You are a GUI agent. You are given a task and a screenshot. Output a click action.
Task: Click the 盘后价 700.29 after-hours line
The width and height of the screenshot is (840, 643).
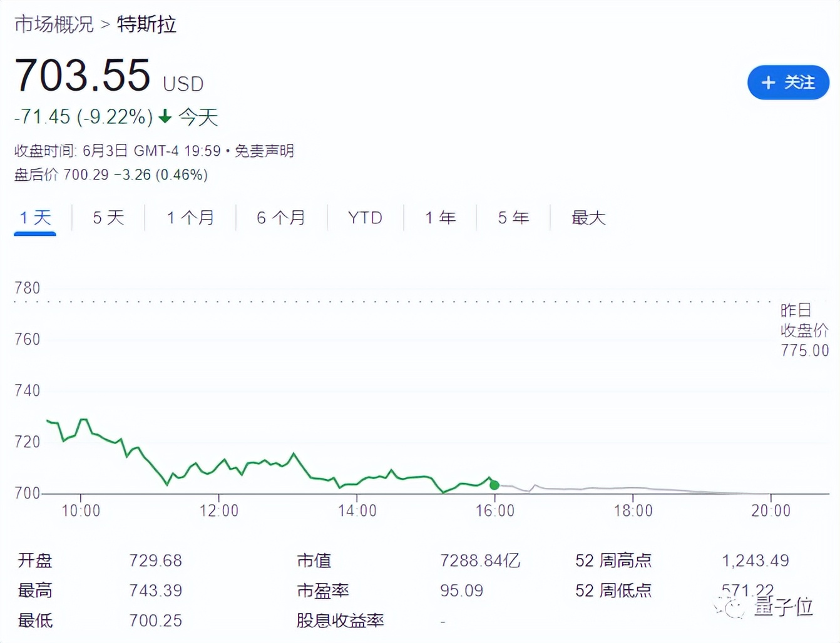[x=111, y=175]
